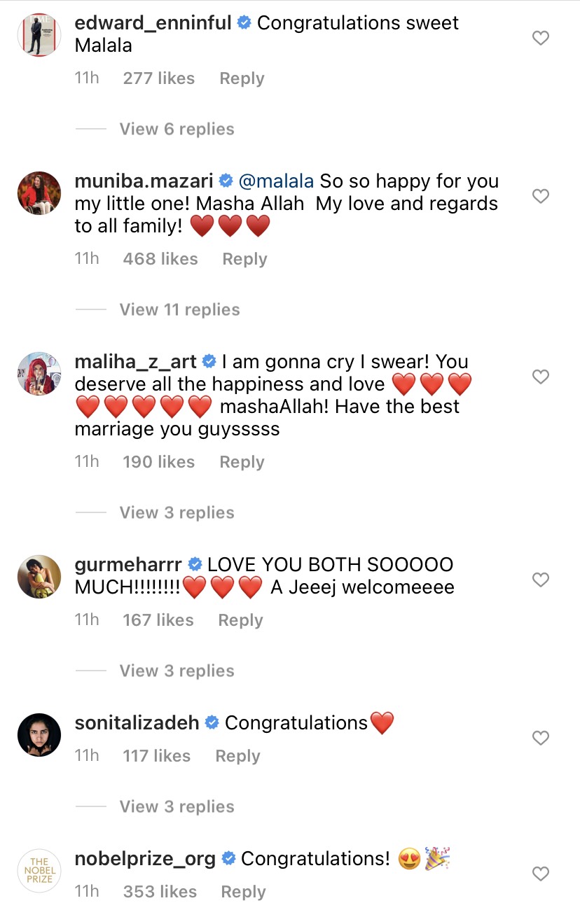Image resolution: width=580 pixels, height=924 pixels.
Task: Heart sonitalizadeh's congratulations comment
Action: (540, 738)
